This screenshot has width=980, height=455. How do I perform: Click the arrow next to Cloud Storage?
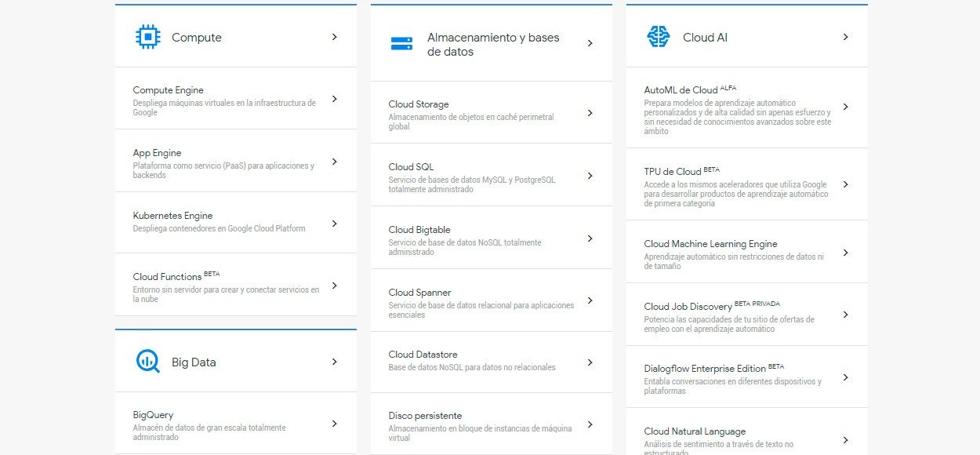[x=590, y=113]
